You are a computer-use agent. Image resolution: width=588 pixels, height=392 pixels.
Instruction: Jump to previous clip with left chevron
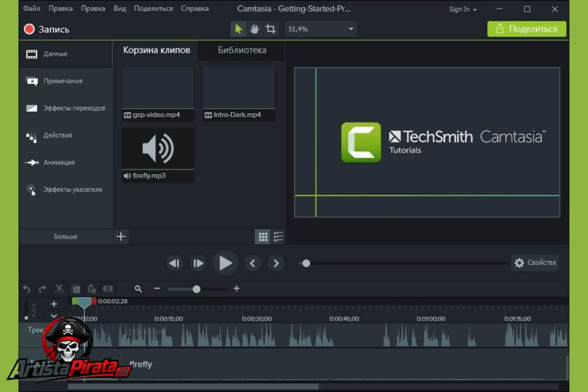(253, 264)
